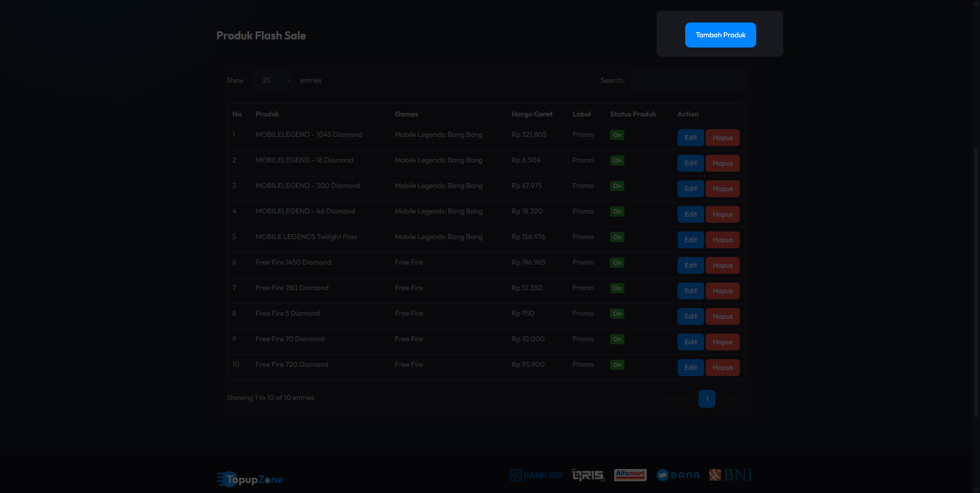Click On status badge for 46 Diamond
The image size is (980, 493).
pos(617,212)
